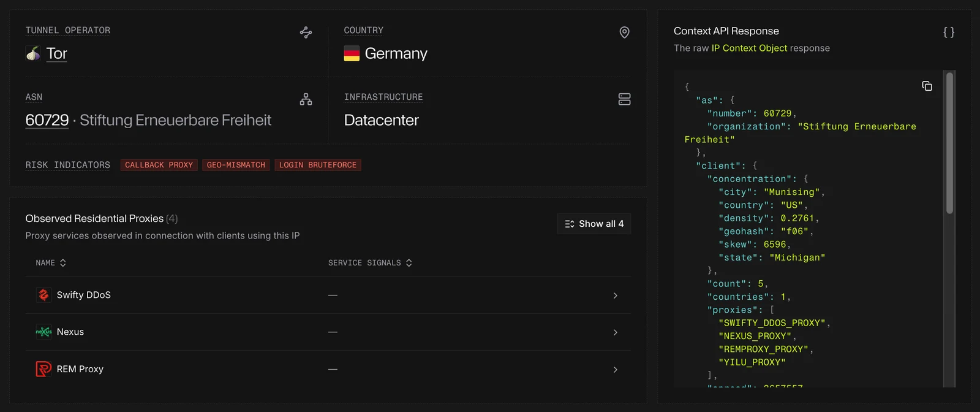Click the Datacenter infrastructure value
Image resolution: width=980 pixels, height=412 pixels.
[382, 120]
